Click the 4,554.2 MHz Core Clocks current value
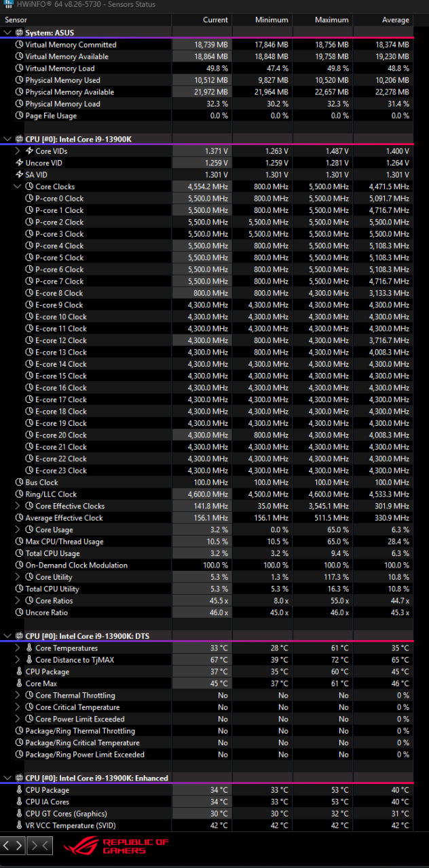Screen dimensions: 429x868 pos(208,186)
